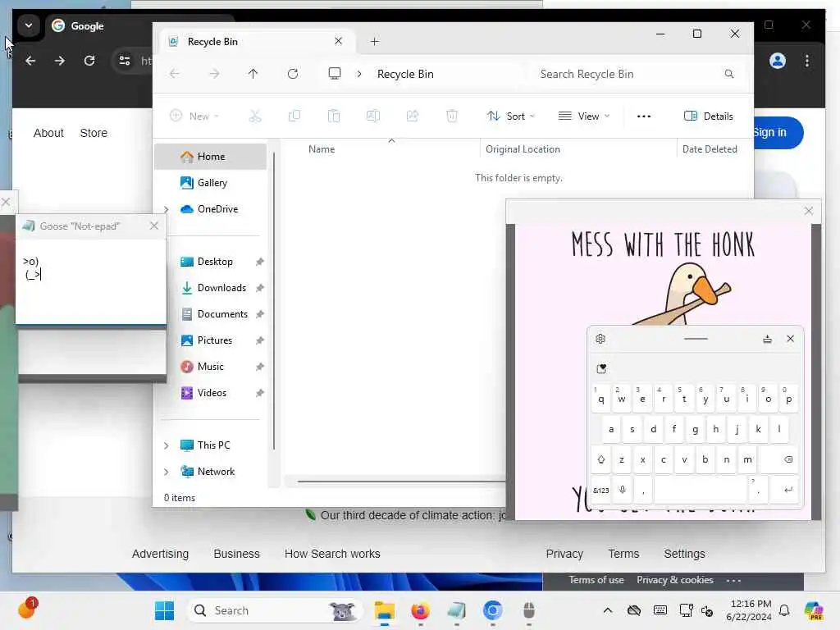
Task: Open the Advertising link
Action: click(160, 554)
